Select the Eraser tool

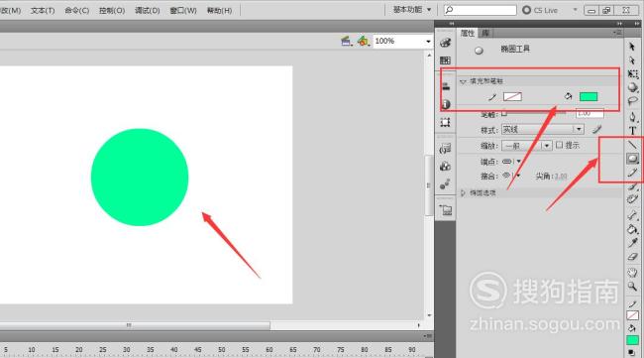(632, 257)
